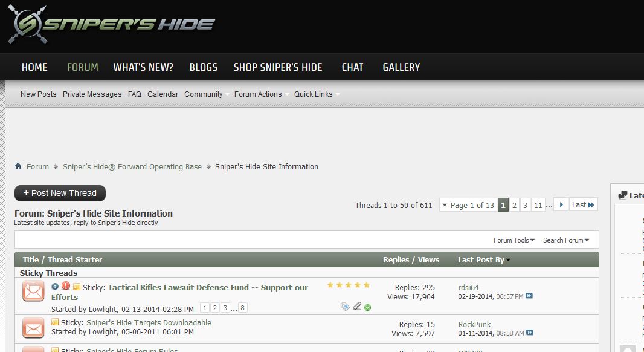Open Tactical Rifles Lawsuit Defense Fund thread

click(x=179, y=292)
